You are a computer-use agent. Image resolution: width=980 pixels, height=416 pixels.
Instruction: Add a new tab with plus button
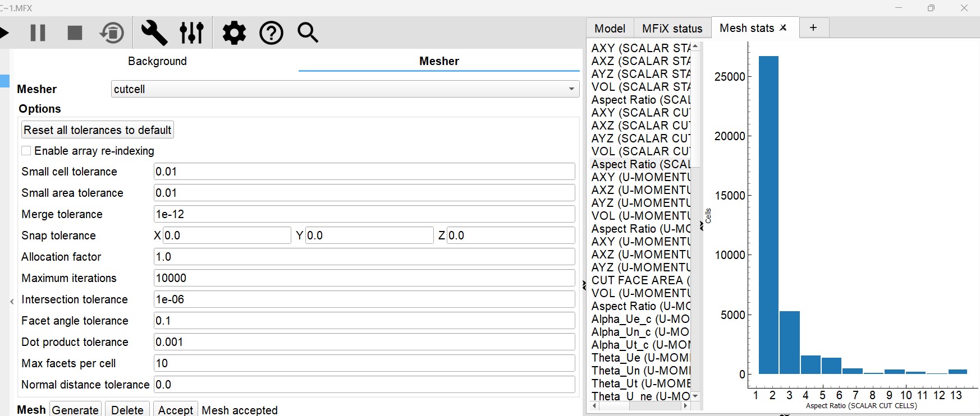coord(813,28)
